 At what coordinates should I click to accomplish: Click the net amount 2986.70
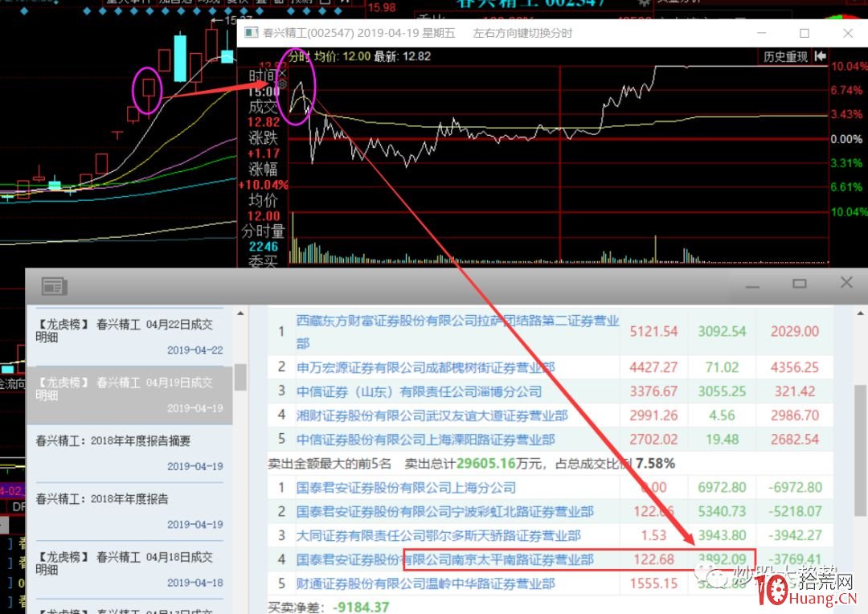(x=795, y=415)
